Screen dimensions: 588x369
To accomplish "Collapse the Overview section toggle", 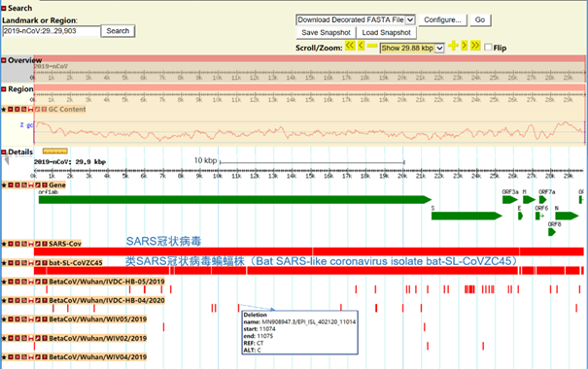I will pyautogui.click(x=4, y=60).
